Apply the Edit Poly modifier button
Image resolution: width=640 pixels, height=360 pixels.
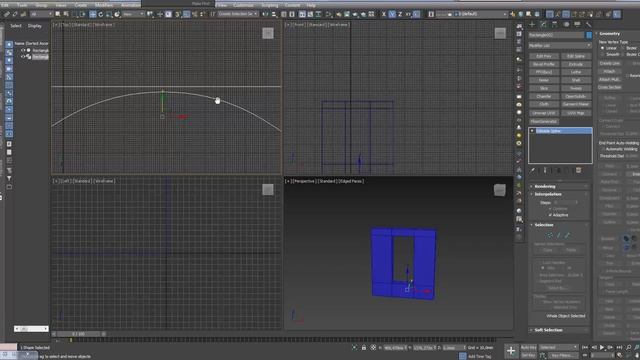(544, 56)
